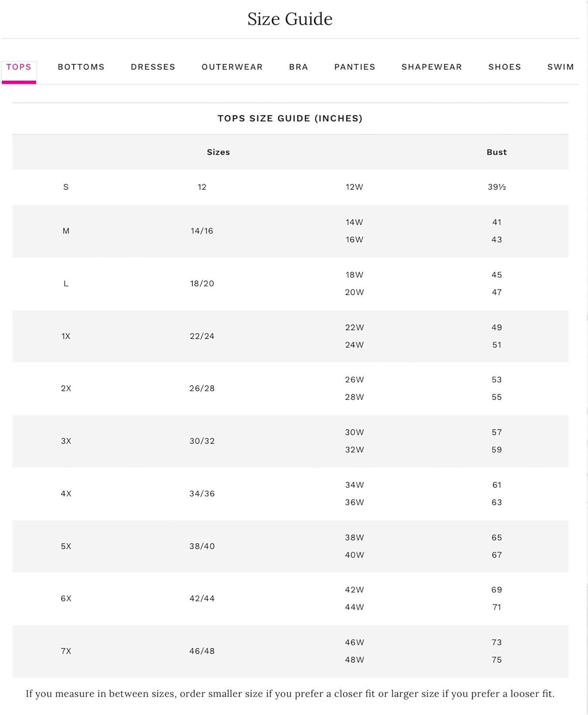Image resolution: width=588 pixels, height=715 pixels.
Task: Click the in-between sizes fit note
Action: tap(290, 694)
